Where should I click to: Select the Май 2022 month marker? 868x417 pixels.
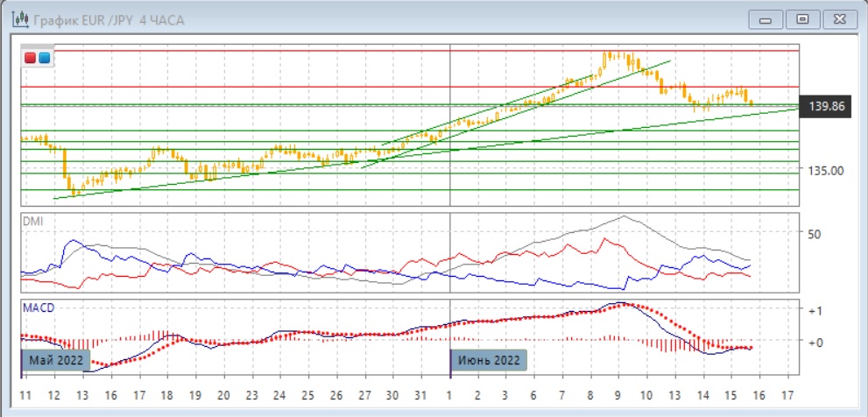click(x=56, y=361)
